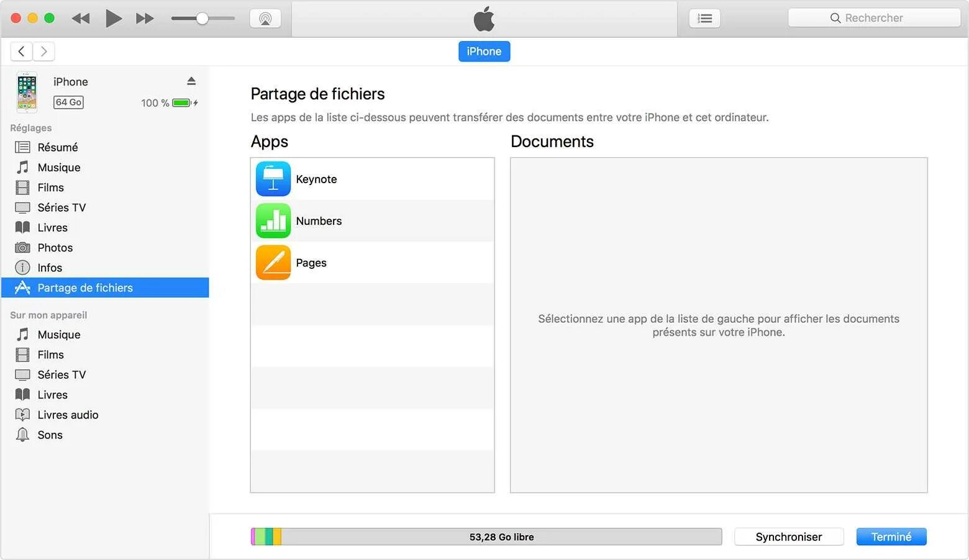Adjust the volume slider knob
Image resolution: width=969 pixels, height=560 pixels.
point(202,18)
